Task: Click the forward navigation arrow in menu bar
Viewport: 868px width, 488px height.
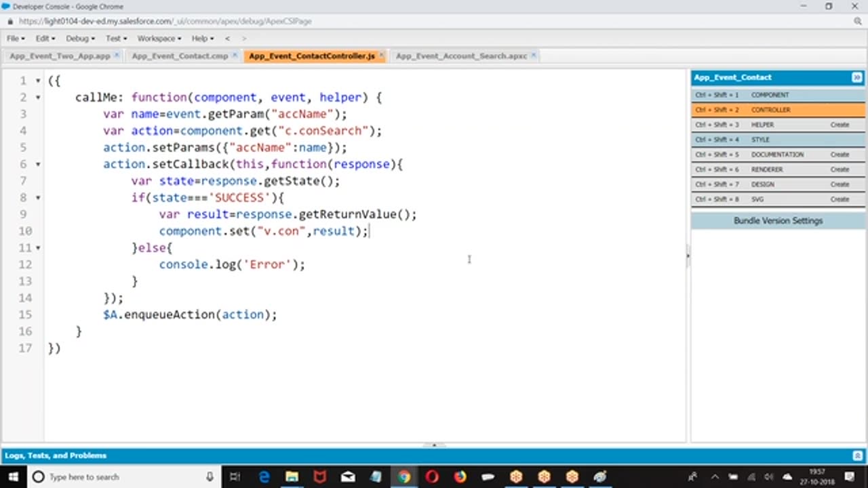Action: 244,39
